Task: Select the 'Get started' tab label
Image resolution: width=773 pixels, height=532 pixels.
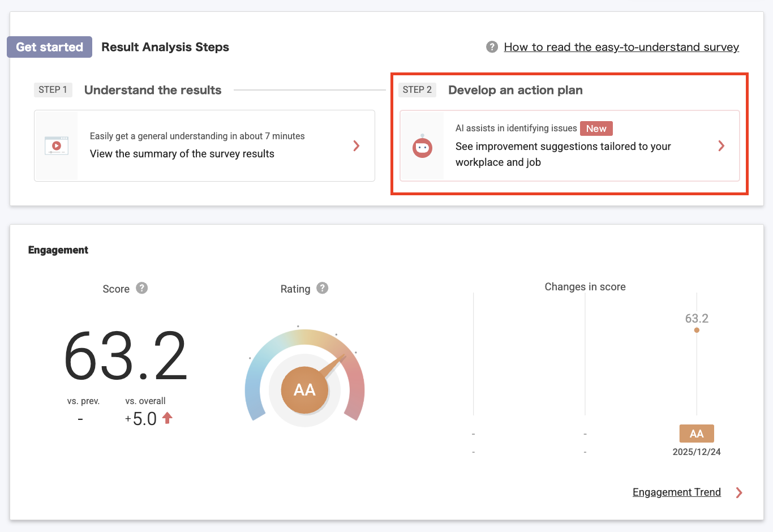Action: tap(49, 47)
